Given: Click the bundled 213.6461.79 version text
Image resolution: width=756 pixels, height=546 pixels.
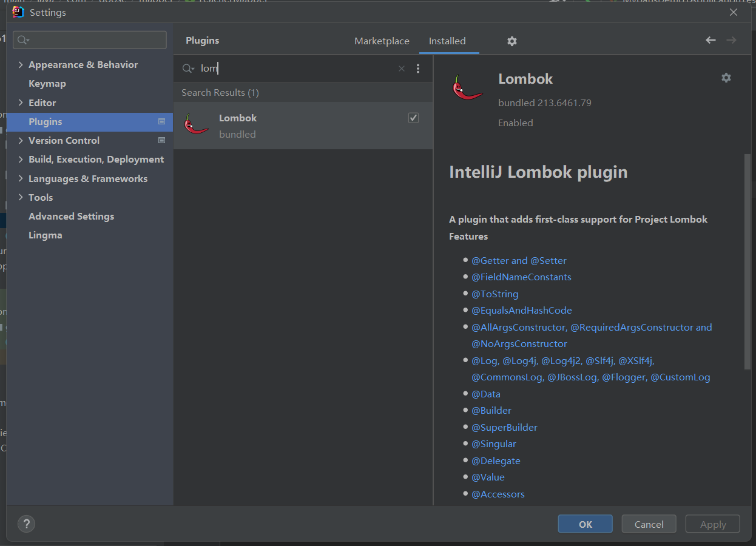Looking at the screenshot, I should tap(545, 103).
